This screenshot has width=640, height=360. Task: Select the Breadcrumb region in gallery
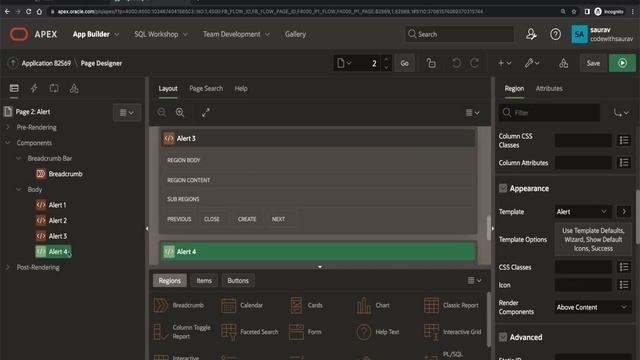click(x=179, y=305)
